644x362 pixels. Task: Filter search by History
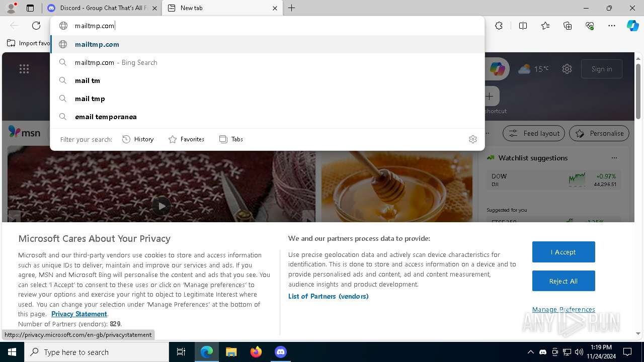coord(138,139)
